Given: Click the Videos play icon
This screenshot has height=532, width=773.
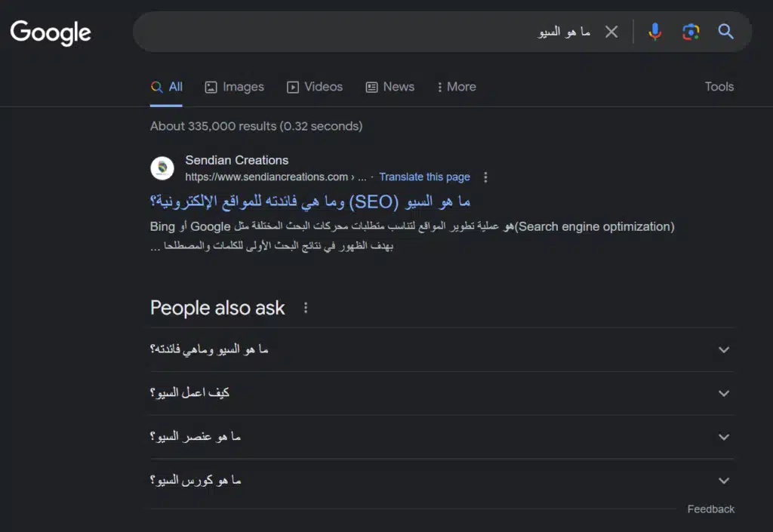Looking at the screenshot, I should pos(292,87).
